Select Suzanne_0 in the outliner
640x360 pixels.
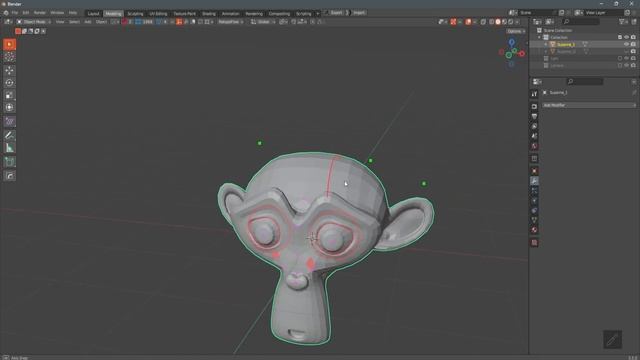566,51
